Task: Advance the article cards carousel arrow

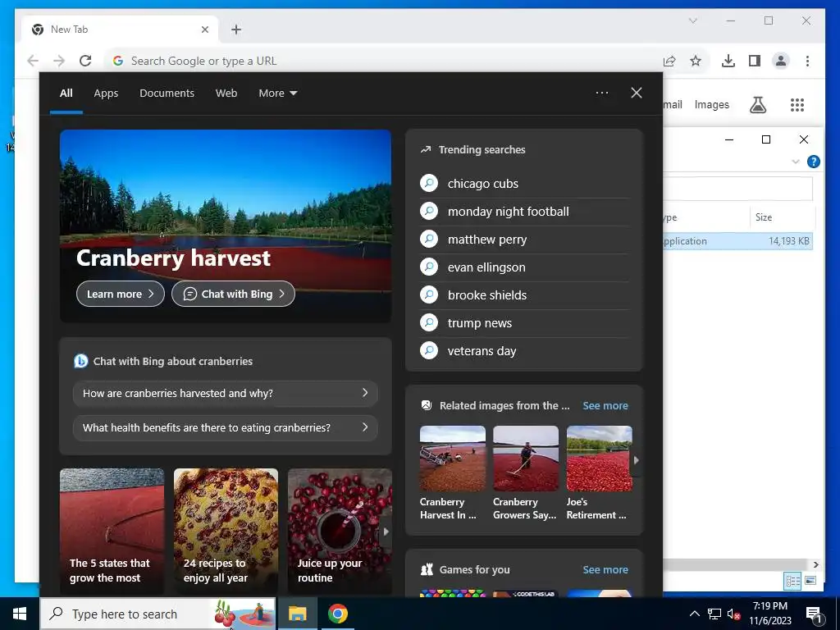Action: tap(386, 532)
